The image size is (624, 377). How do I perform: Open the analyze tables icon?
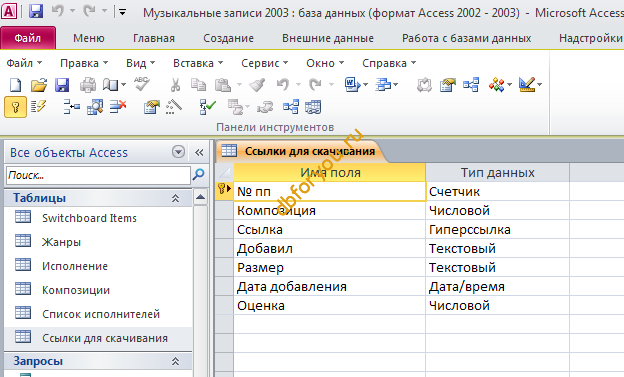[x=383, y=85]
